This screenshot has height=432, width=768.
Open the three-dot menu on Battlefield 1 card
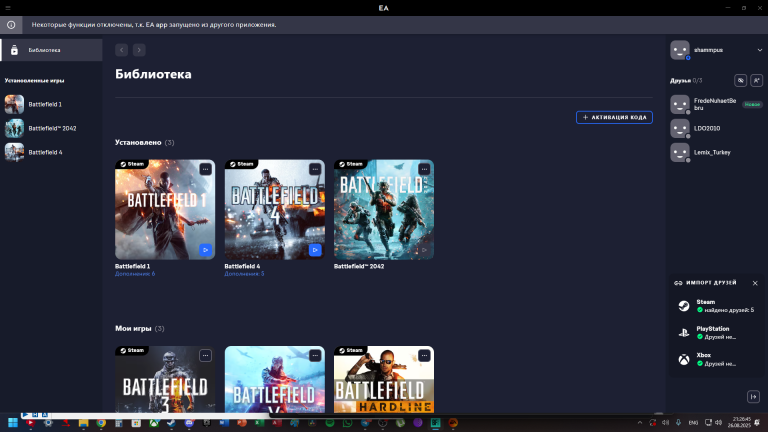205,169
